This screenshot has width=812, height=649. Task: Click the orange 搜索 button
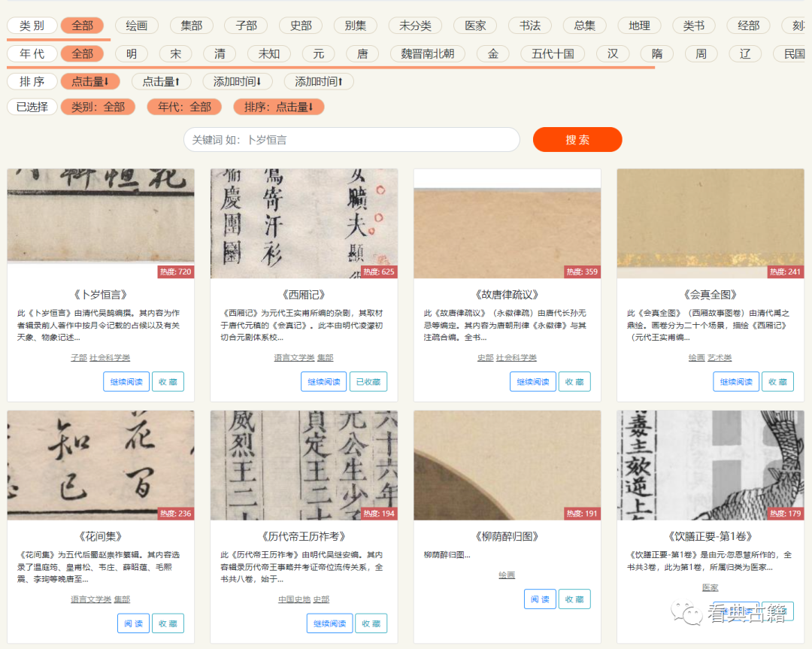[x=577, y=140]
